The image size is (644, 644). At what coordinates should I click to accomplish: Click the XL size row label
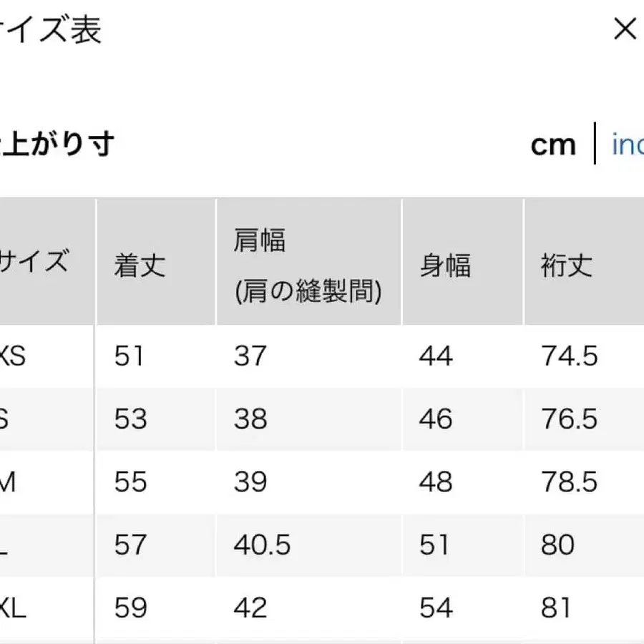tap(16, 608)
